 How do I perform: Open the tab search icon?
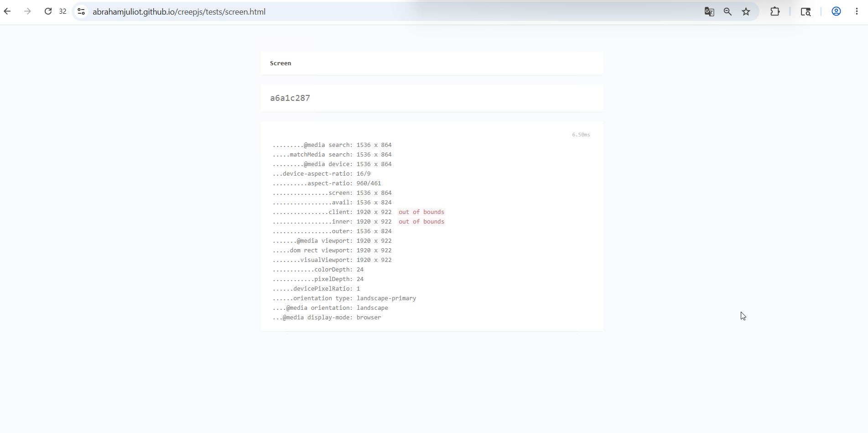[806, 12]
